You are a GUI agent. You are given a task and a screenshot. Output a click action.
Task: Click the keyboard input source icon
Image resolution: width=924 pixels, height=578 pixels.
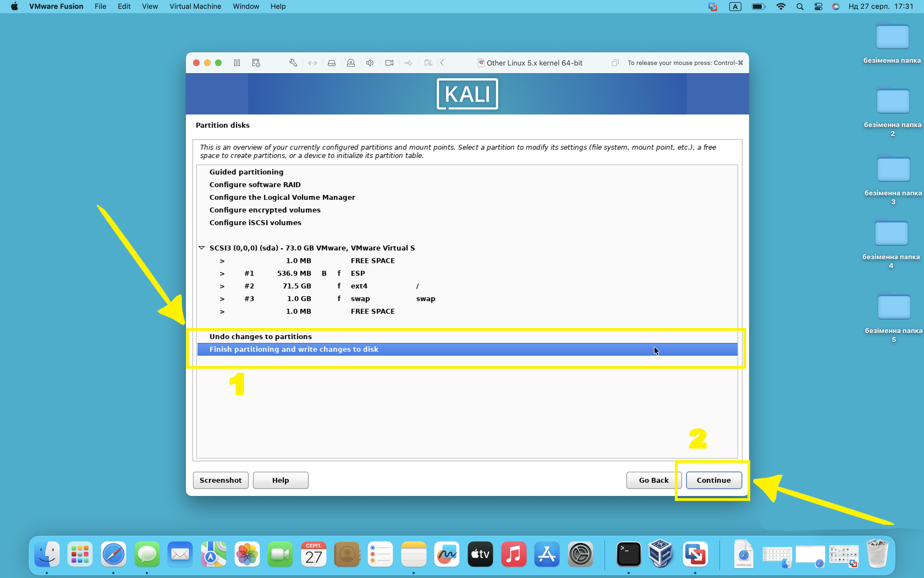click(735, 7)
